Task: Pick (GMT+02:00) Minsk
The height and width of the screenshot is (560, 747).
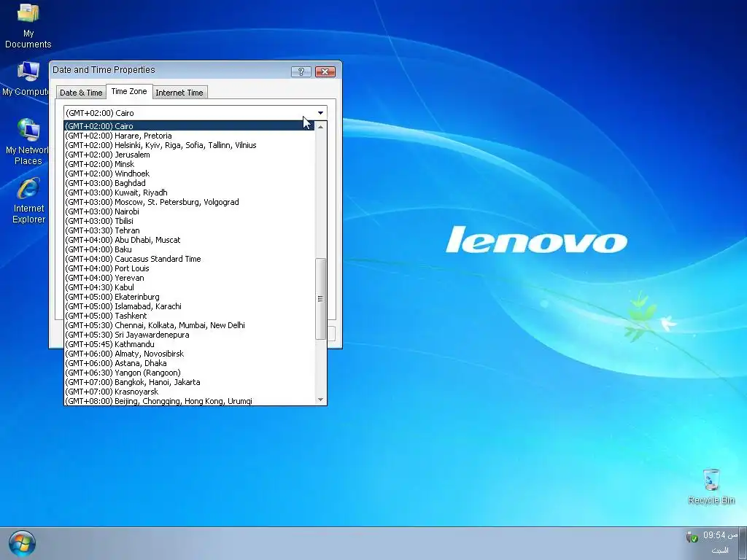Action: (189, 164)
